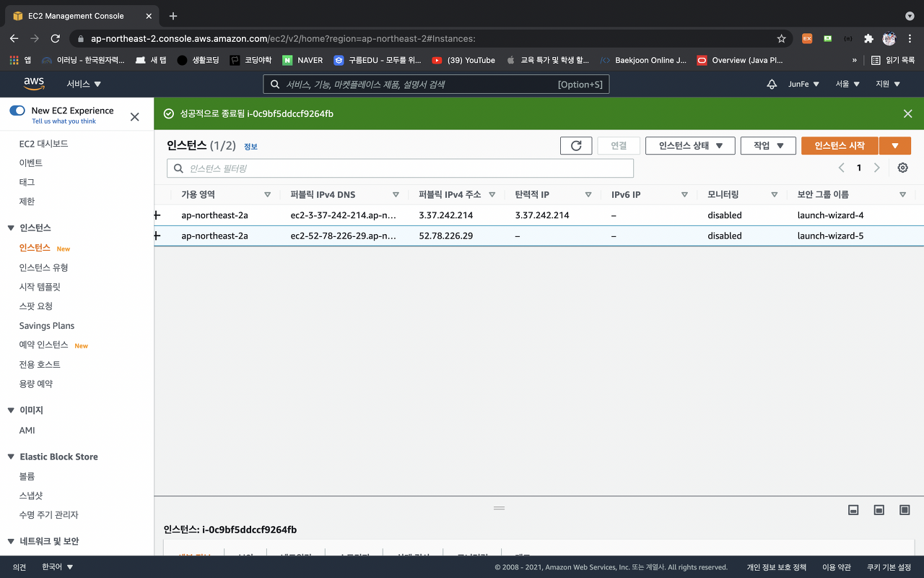
Task: Toggle the New EC2 Experience switch
Action: [17, 111]
